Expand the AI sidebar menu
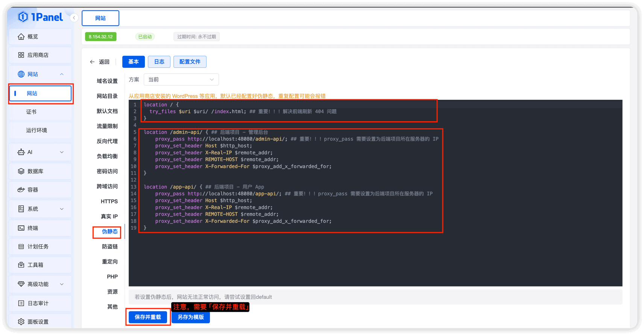This screenshot has width=644, height=335. click(x=62, y=152)
